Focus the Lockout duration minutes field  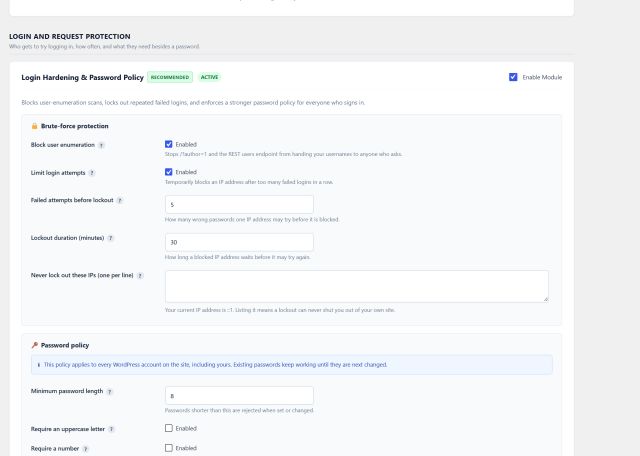(x=239, y=242)
